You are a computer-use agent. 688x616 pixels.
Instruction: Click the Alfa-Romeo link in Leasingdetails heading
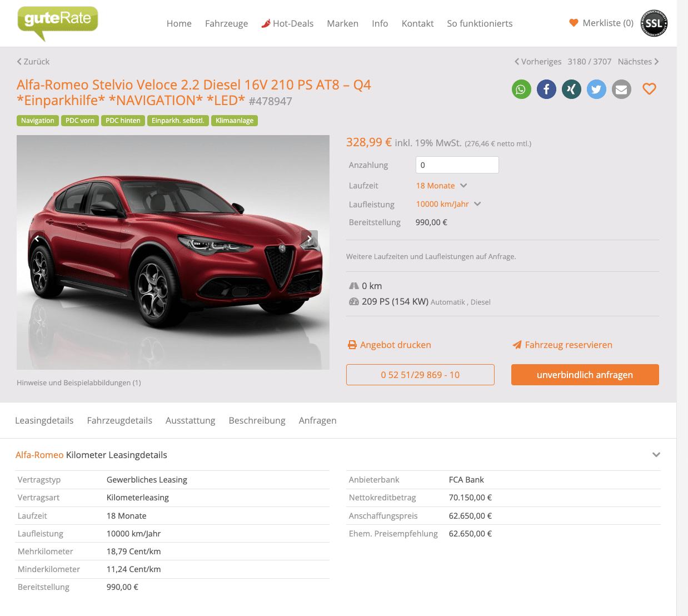click(x=39, y=455)
